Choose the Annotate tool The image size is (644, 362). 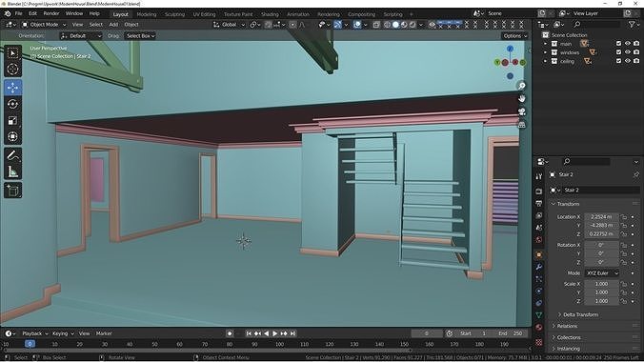point(12,155)
